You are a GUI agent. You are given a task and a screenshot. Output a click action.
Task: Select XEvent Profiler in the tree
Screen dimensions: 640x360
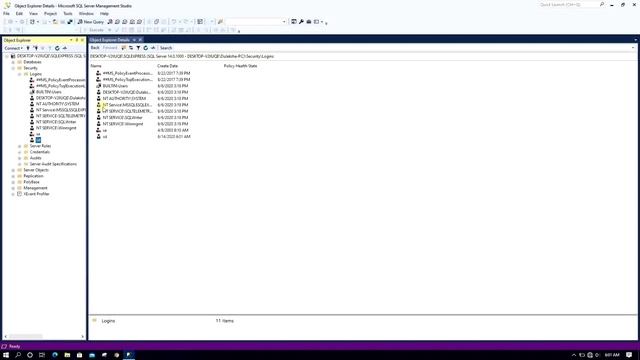pyautogui.click(x=36, y=194)
